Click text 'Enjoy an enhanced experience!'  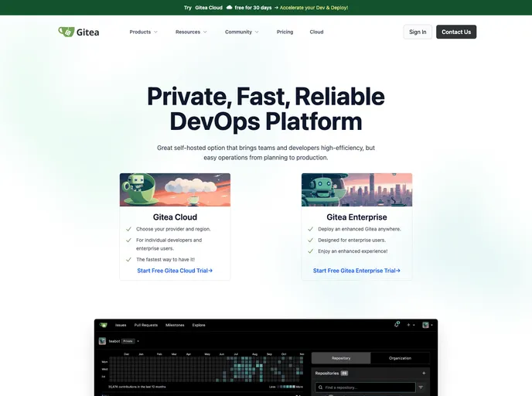(x=353, y=251)
